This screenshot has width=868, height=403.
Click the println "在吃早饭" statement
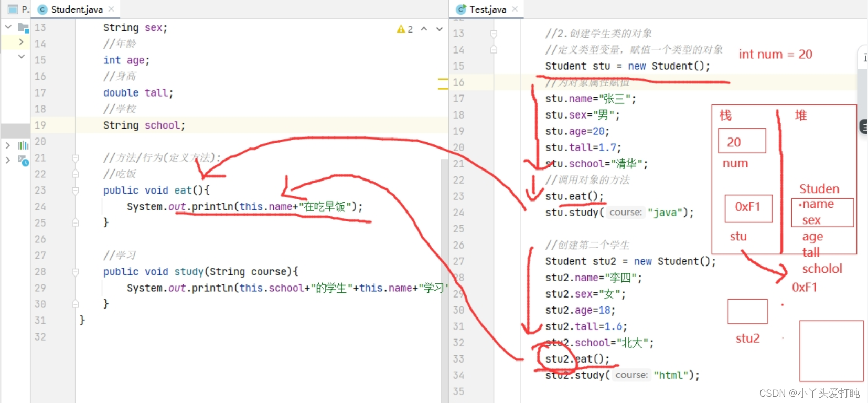(x=244, y=207)
